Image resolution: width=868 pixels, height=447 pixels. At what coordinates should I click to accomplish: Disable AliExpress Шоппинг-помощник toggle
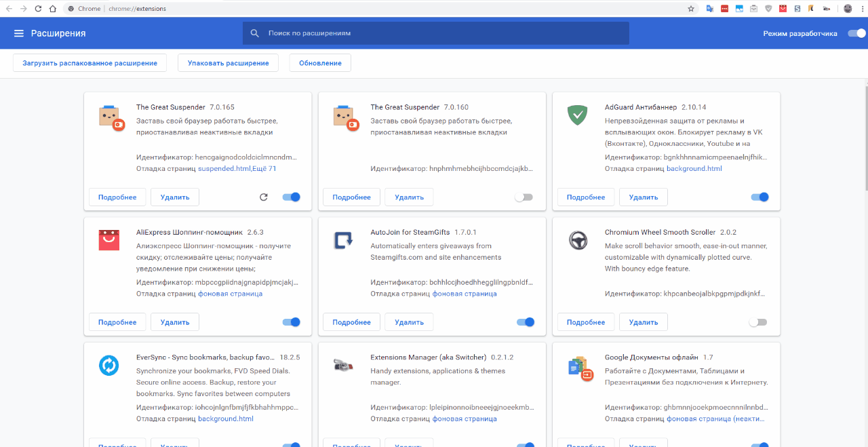pos(291,322)
